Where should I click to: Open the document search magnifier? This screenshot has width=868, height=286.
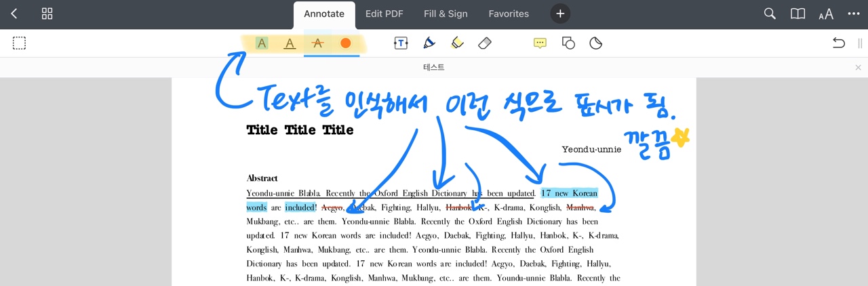[x=770, y=14]
